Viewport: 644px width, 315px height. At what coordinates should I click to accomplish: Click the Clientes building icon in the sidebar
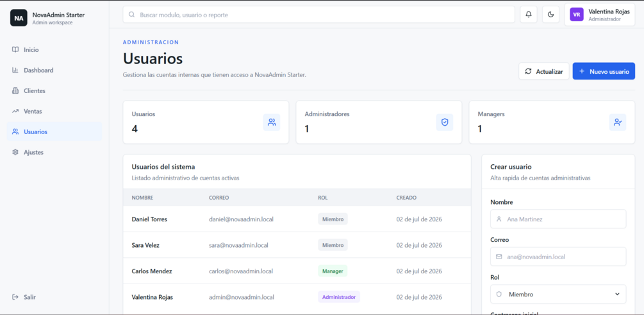15,90
